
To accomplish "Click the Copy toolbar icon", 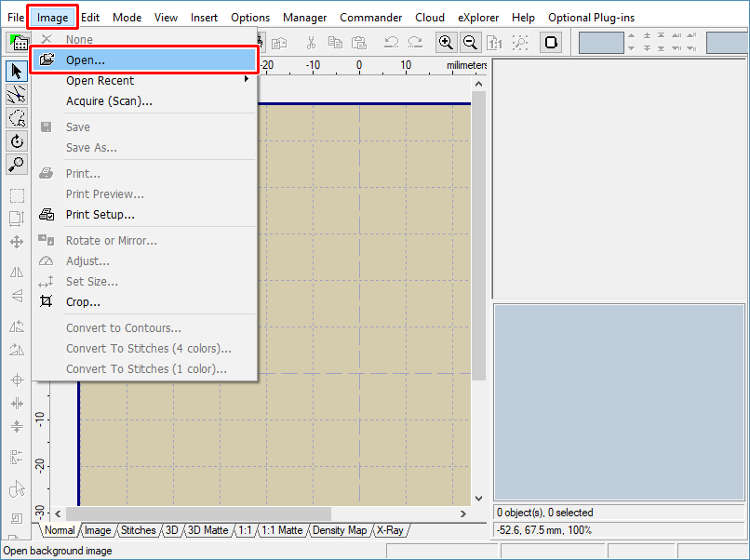I will (335, 43).
